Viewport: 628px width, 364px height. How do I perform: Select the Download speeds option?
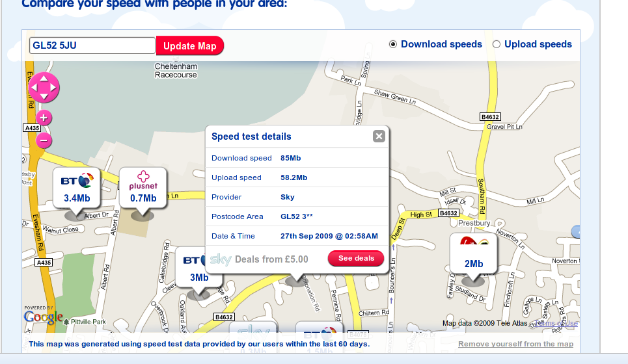click(393, 44)
